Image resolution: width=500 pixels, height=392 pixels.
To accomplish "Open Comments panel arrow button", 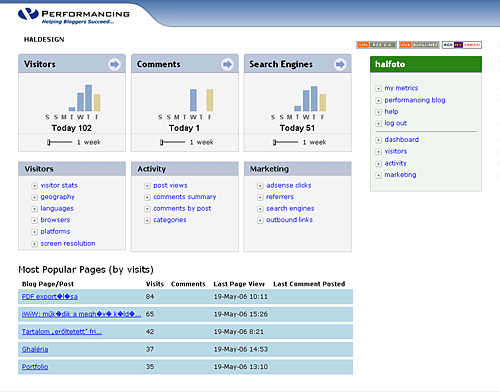I will click(227, 64).
